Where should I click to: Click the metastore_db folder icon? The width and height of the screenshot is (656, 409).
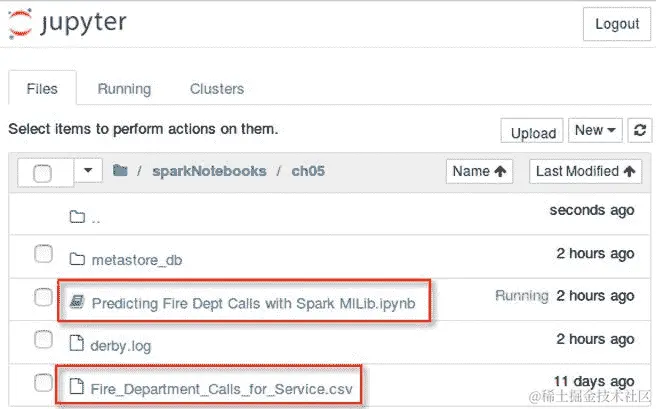(x=77, y=259)
